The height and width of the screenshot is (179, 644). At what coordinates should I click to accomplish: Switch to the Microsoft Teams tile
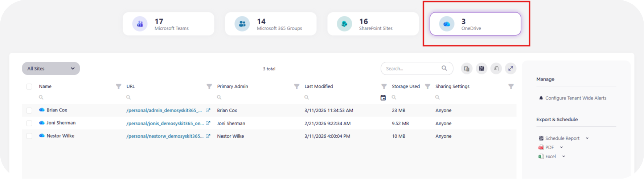[x=168, y=24]
